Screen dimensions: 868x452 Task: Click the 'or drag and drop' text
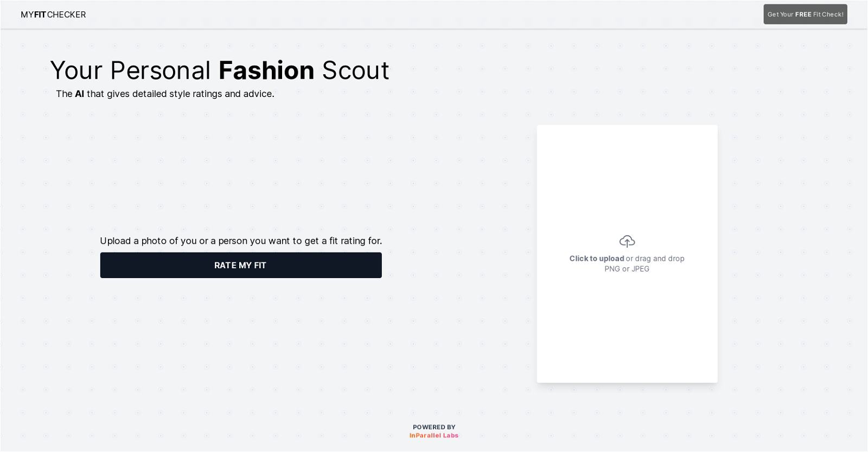[655, 259]
